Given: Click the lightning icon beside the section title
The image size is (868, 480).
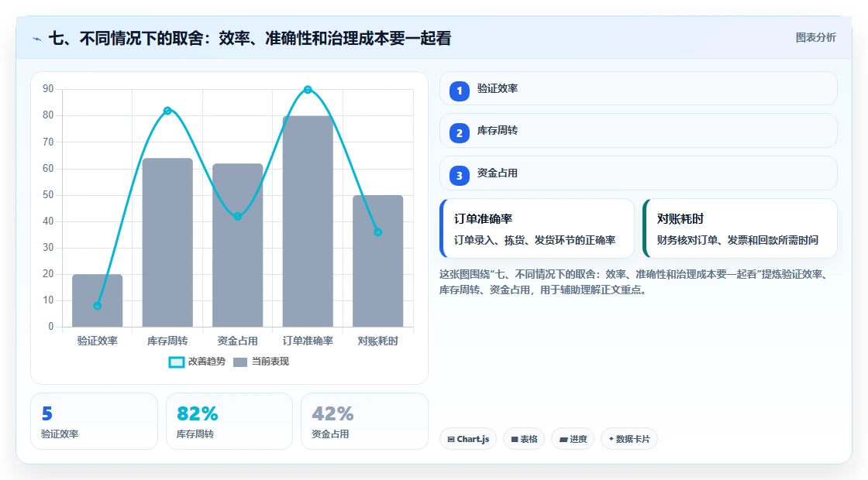Looking at the screenshot, I should click(37, 39).
